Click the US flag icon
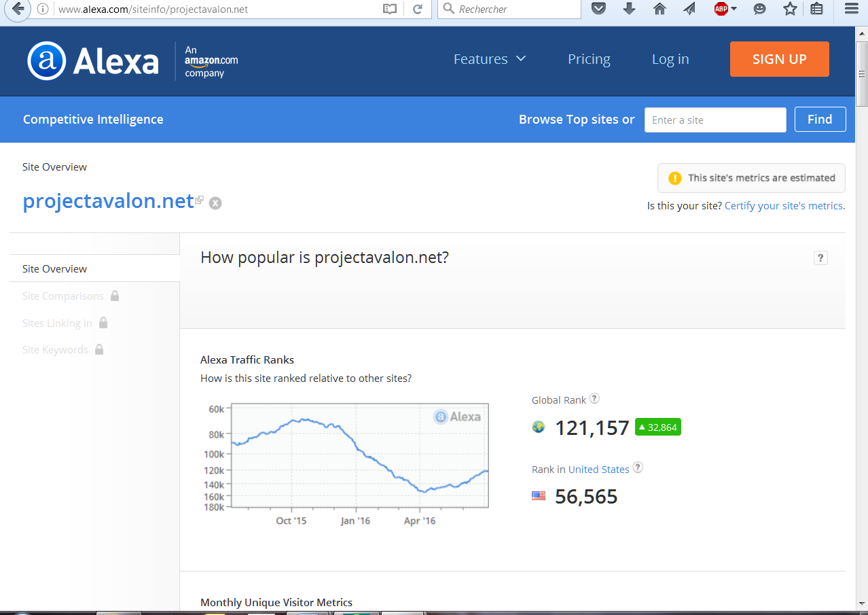This screenshot has height=615, width=868. (x=539, y=496)
